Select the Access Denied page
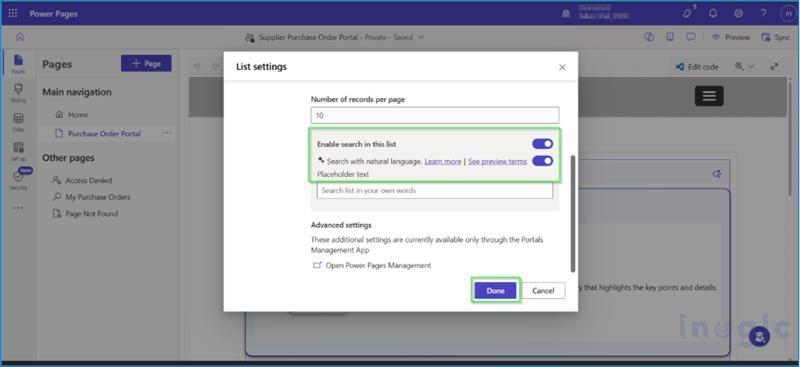The image size is (800, 367). [82, 180]
